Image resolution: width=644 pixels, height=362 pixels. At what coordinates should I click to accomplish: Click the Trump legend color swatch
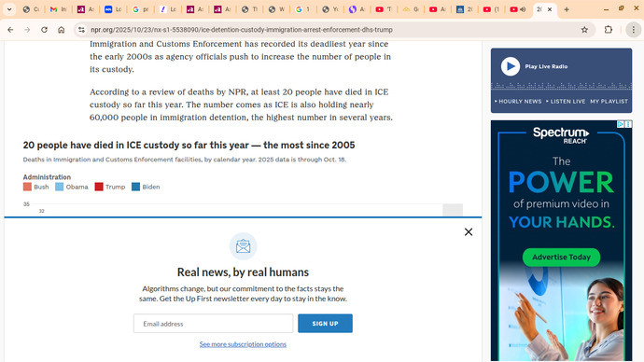click(x=99, y=187)
